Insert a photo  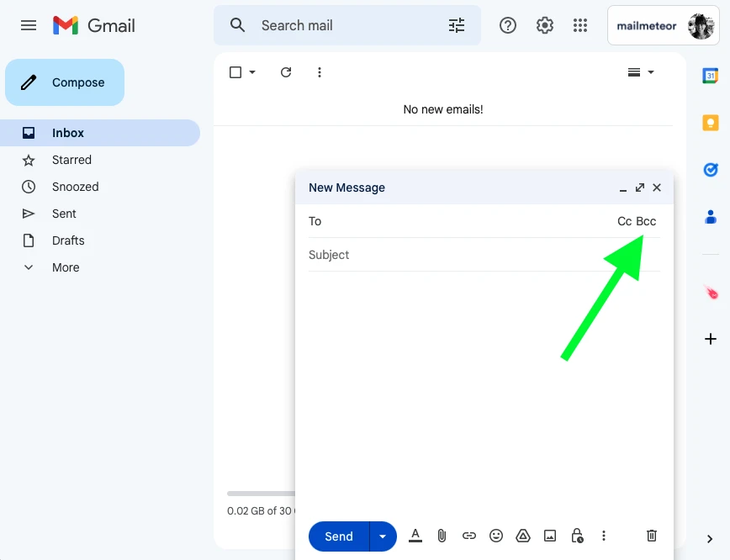[x=550, y=536]
